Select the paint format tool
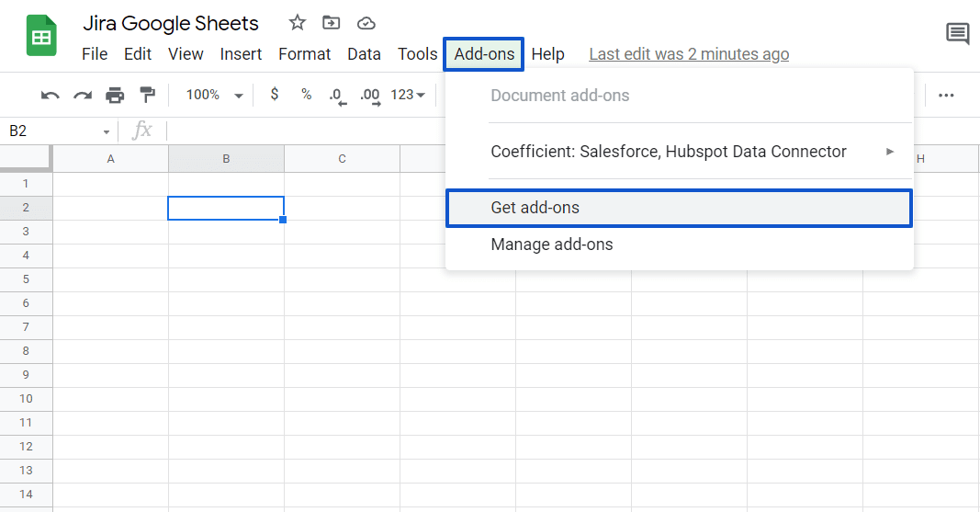This screenshot has width=980, height=512. point(148,95)
